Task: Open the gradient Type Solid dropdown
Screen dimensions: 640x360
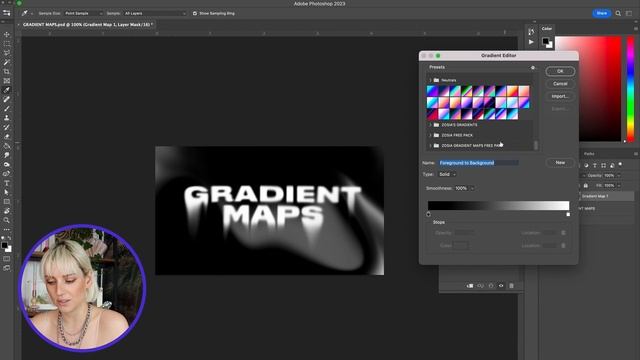Action: pyautogui.click(x=447, y=174)
